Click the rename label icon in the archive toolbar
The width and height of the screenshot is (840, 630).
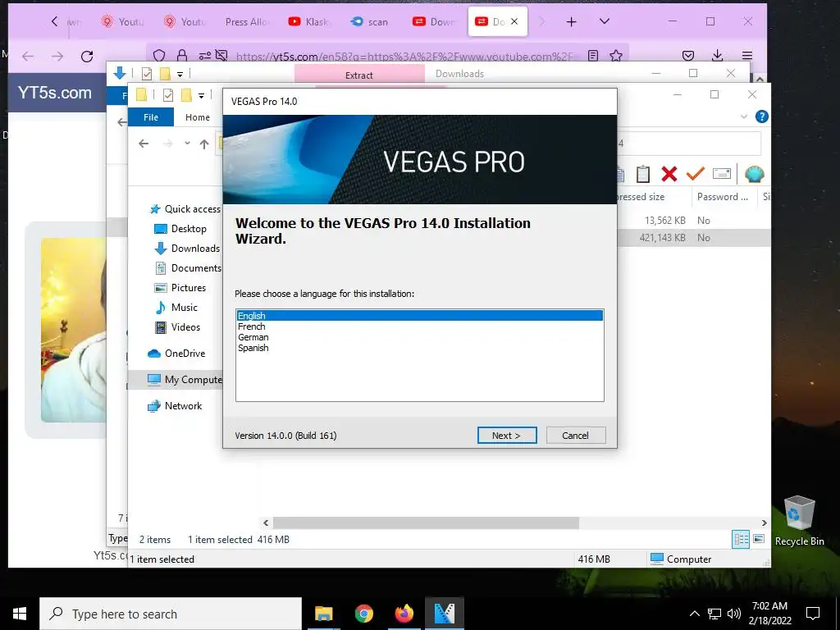tap(722, 173)
